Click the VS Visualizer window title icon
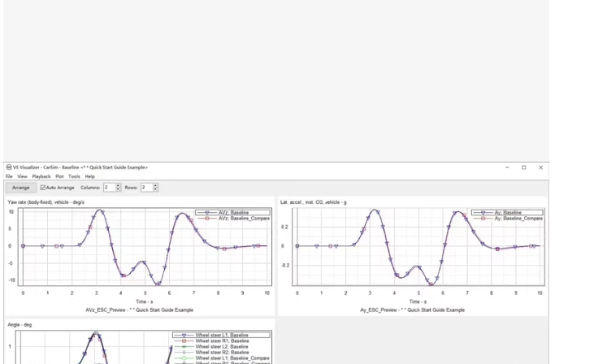This screenshot has width=594, height=364. coord(9,167)
